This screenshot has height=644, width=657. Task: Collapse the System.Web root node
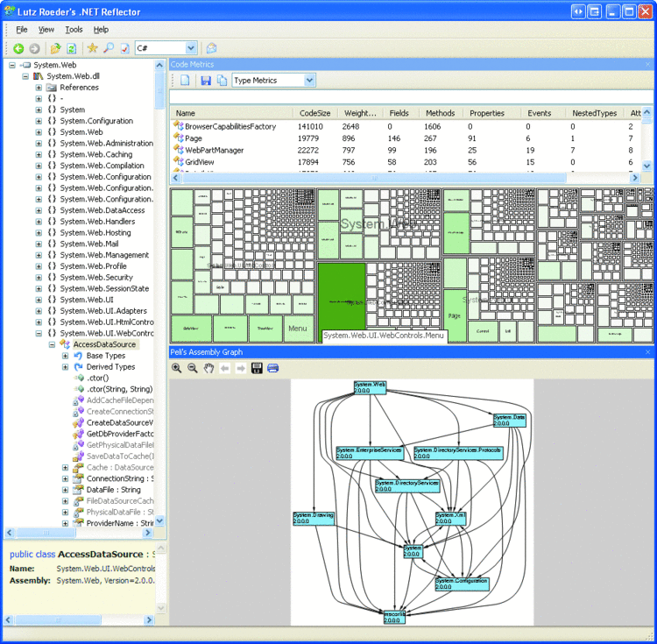click(x=12, y=65)
